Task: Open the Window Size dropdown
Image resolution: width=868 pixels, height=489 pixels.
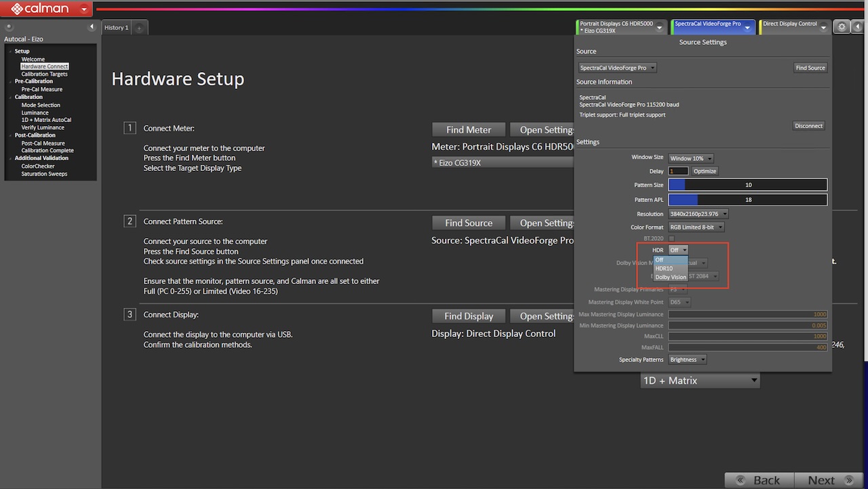Action: 691,158
